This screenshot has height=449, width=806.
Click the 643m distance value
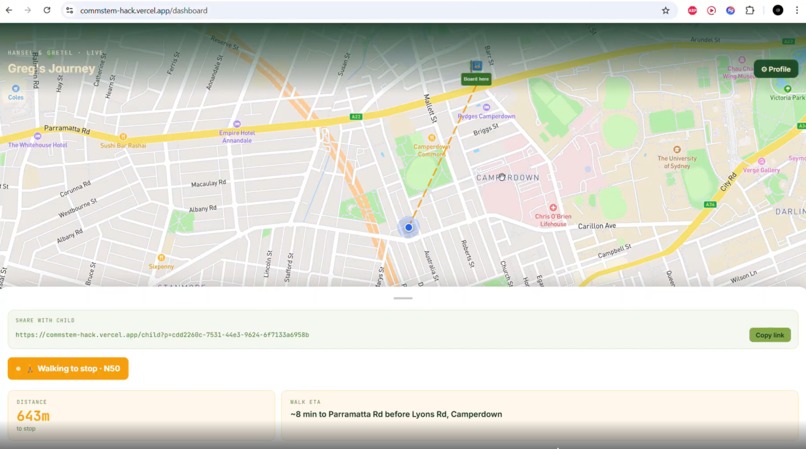(x=33, y=416)
